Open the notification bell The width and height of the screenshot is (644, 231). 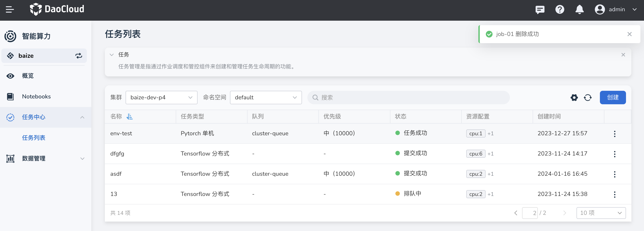[x=579, y=9]
